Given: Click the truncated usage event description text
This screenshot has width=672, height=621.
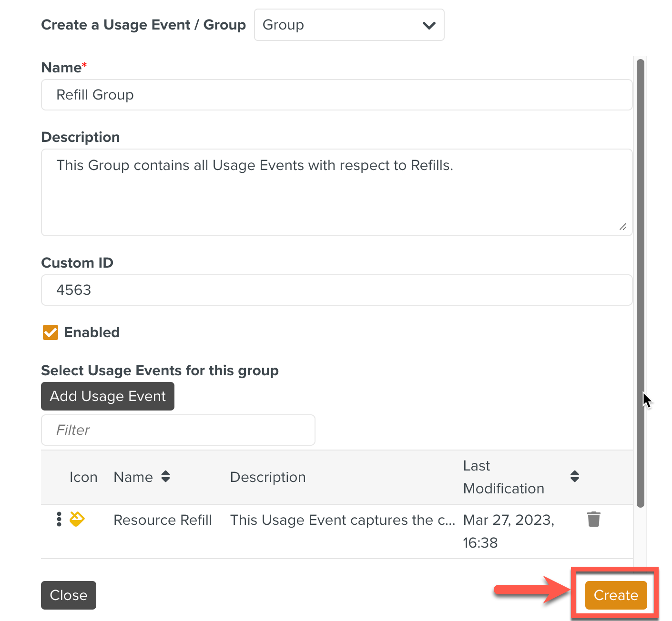Looking at the screenshot, I should 342,520.
